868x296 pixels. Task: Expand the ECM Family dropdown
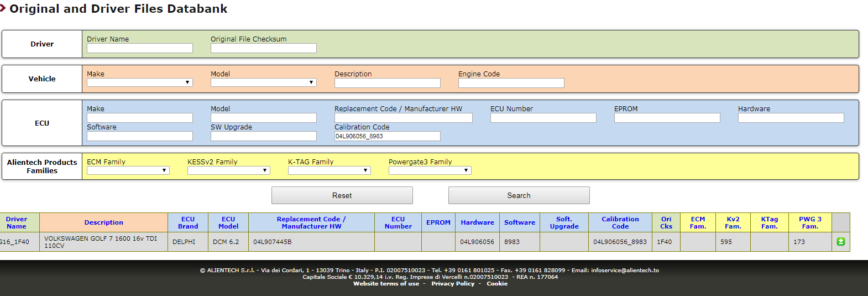point(128,170)
